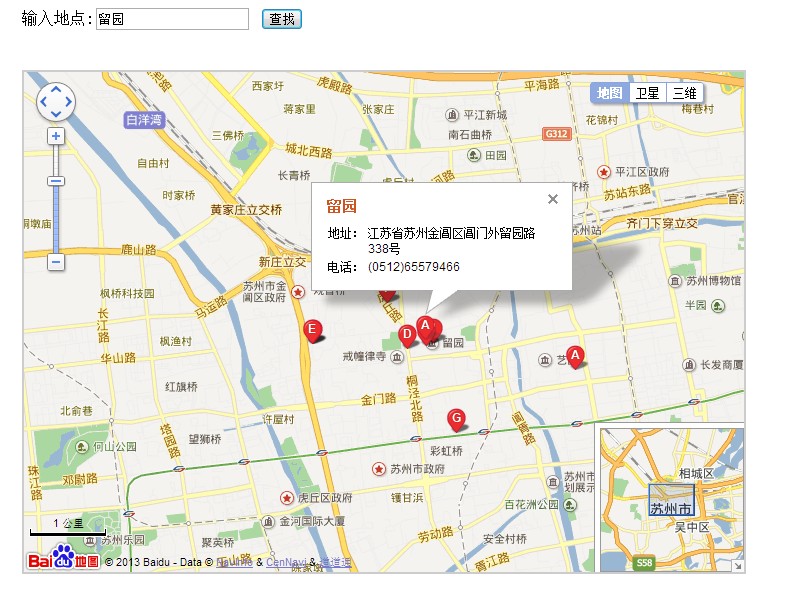The width and height of the screenshot is (807, 614).
Task: Click the 齐门下穿立交 label
Action: [x=662, y=223]
